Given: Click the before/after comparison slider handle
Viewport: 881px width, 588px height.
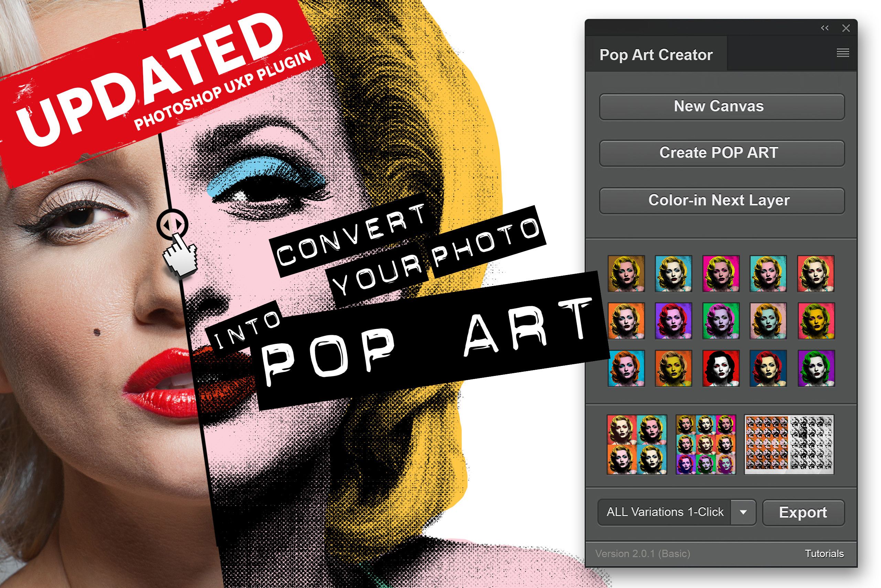Looking at the screenshot, I should tap(172, 224).
